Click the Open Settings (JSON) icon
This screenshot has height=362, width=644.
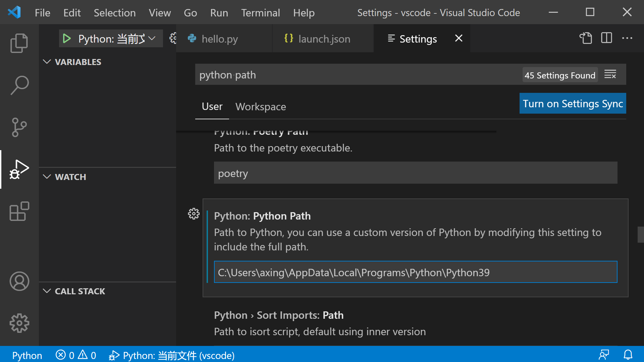pos(586,38)
